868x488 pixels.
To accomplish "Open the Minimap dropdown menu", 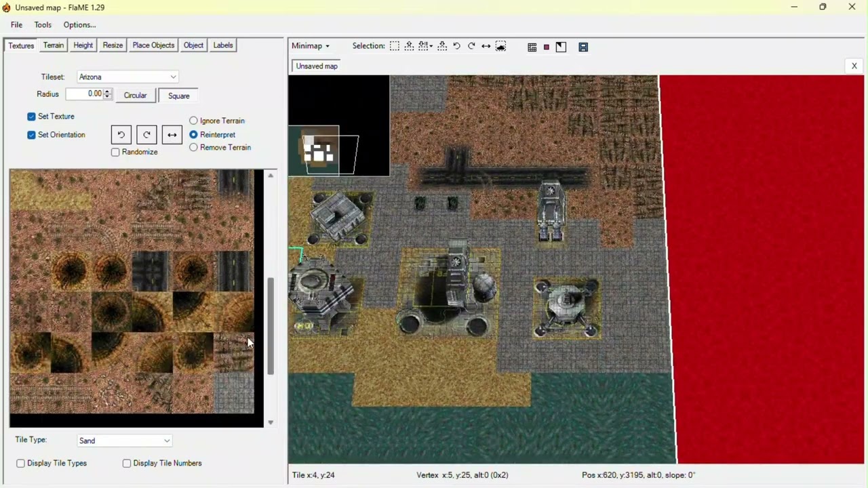I will pyautogui.click(x=311, y=46).
